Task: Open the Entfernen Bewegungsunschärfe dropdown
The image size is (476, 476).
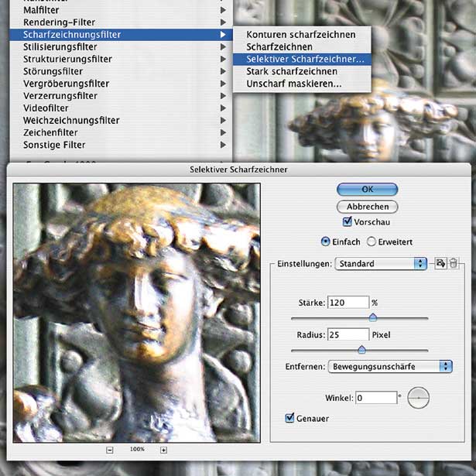Action: tap(390, 366)
